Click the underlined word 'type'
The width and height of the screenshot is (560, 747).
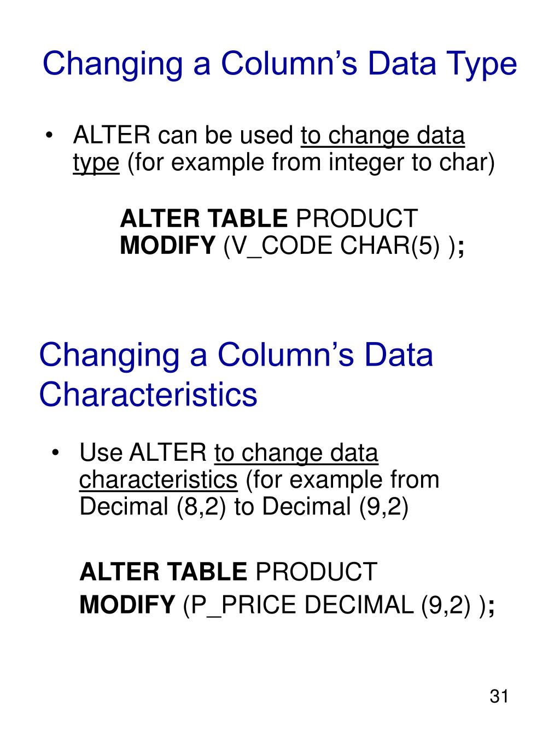pos(96,164)
